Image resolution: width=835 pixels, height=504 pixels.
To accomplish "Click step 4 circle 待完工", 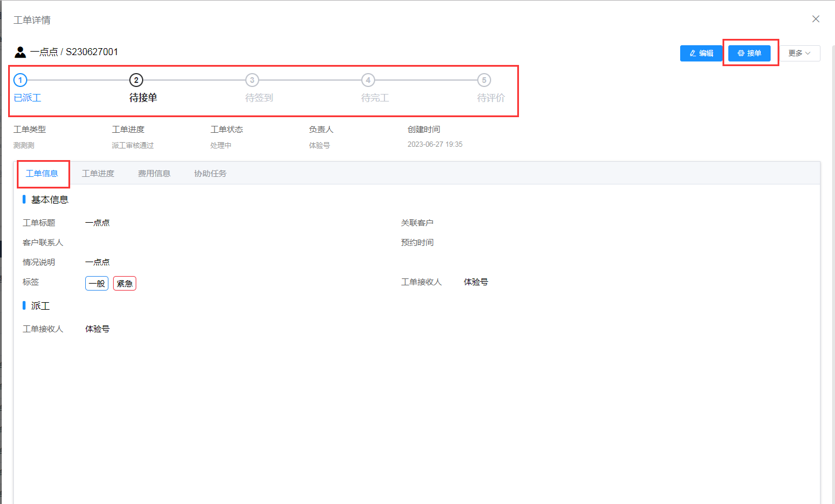I will click(368, 80).
